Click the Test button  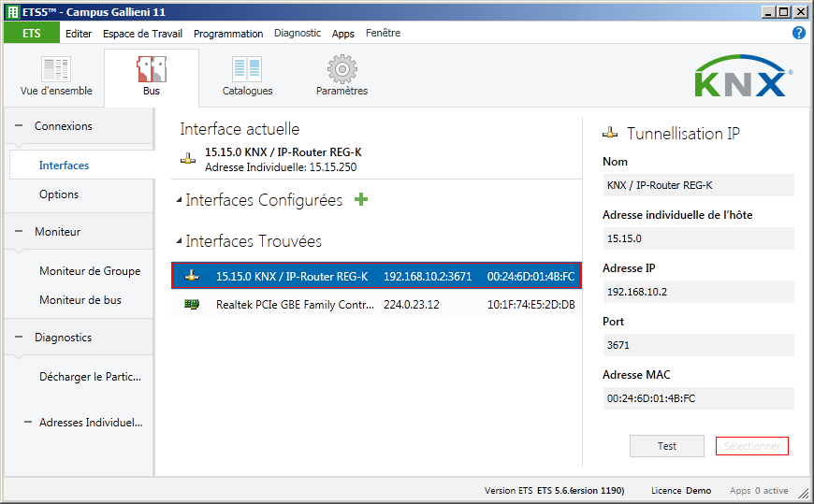(666, 446)
